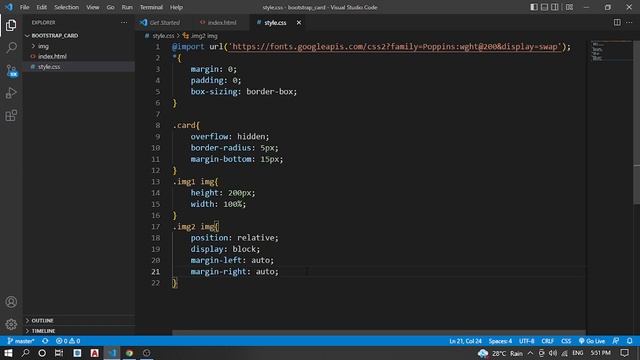Toggle the primary side bar visibility
Screen dimensions: 640x360
[534, 7]
